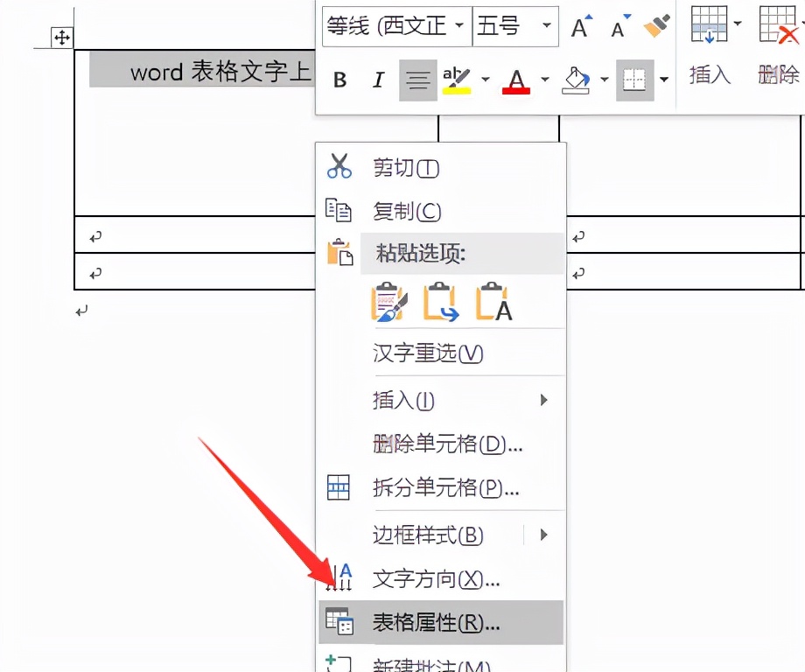Expand the 边框样式(B) submenu arrow
805x672 pixels.
[543, 535]
